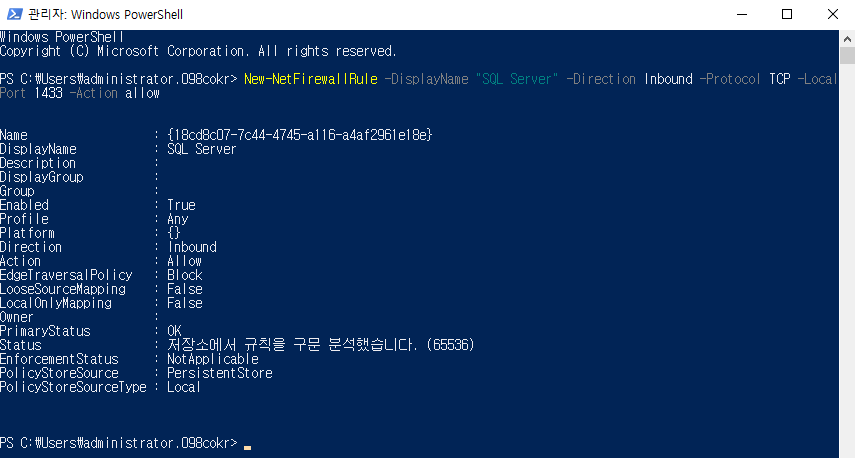Click the PrimaryStatus value "OK"
Screen dimensions: 855x458
174,331
